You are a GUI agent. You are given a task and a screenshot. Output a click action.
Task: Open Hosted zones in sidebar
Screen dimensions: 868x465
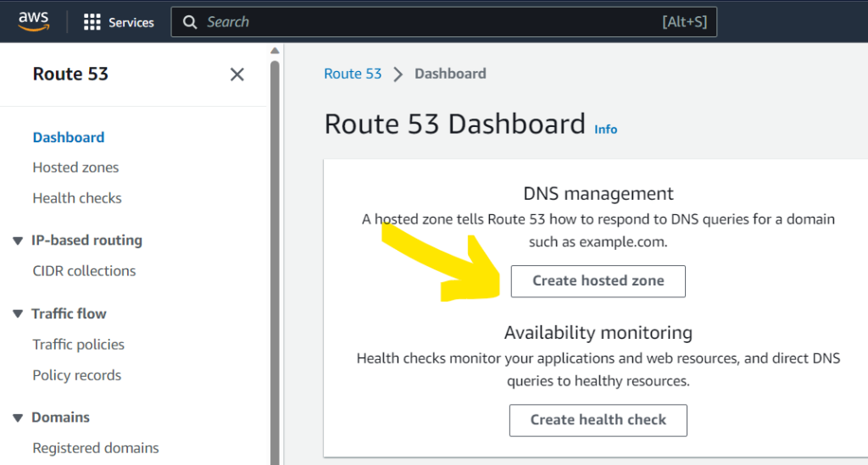75,168
